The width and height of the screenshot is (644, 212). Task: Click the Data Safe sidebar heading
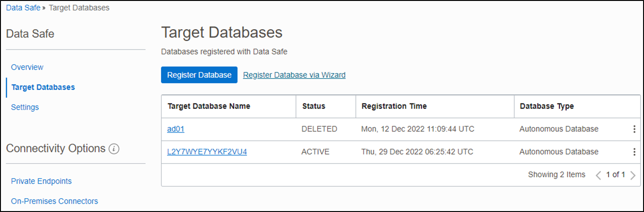[30, 34]
